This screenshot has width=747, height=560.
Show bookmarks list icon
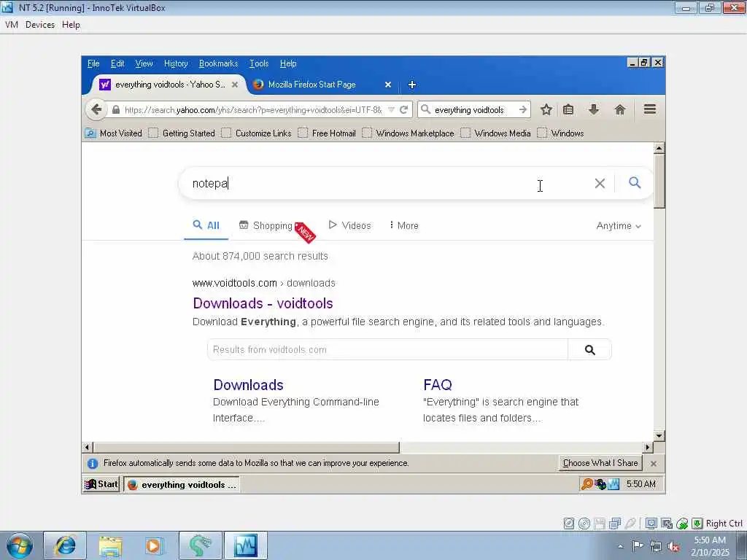(568, 110)
